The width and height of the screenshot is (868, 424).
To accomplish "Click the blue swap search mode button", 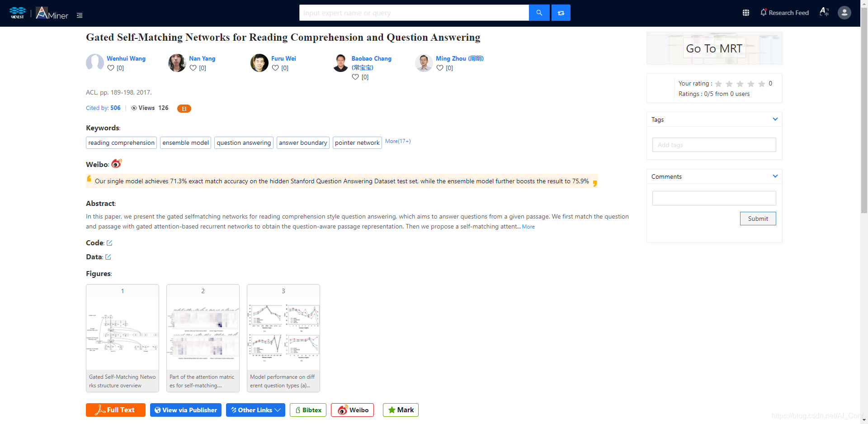I will pos(561,13).
